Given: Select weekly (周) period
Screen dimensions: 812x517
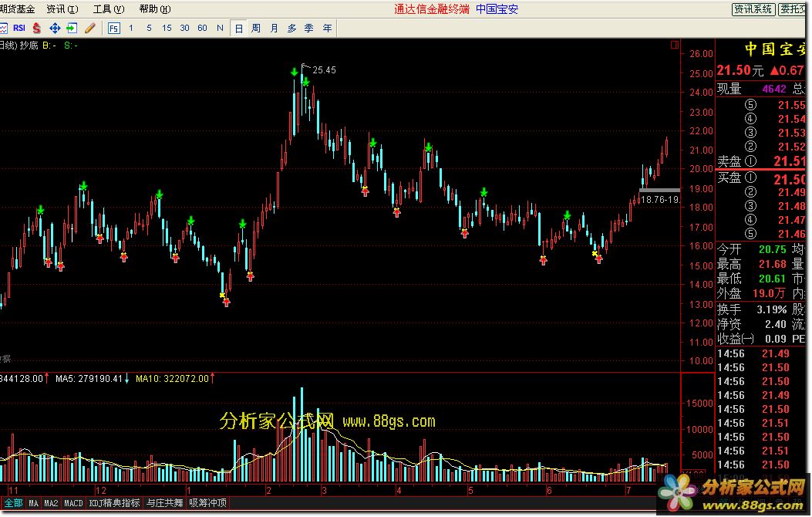Looking at the screenshot, I should [256, 28].
